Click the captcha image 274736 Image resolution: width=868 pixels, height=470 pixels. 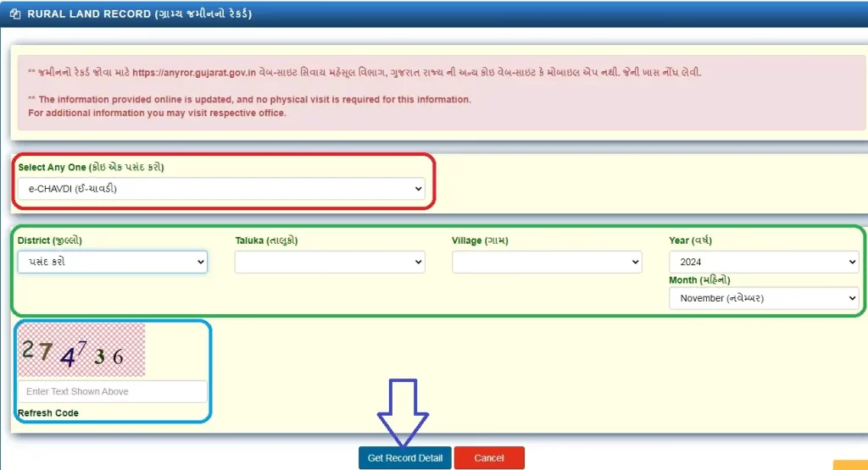(81, 351)
